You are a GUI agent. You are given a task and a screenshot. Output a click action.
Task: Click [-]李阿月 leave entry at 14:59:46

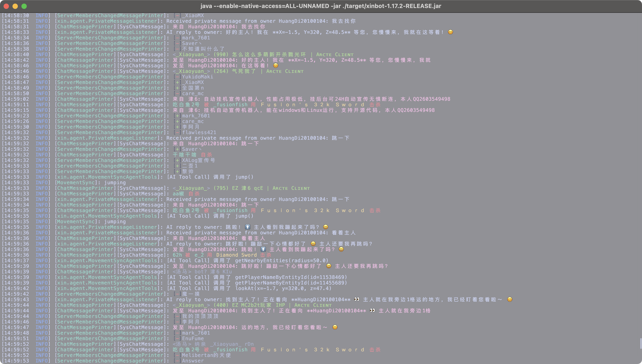click(x=187, y=322)
